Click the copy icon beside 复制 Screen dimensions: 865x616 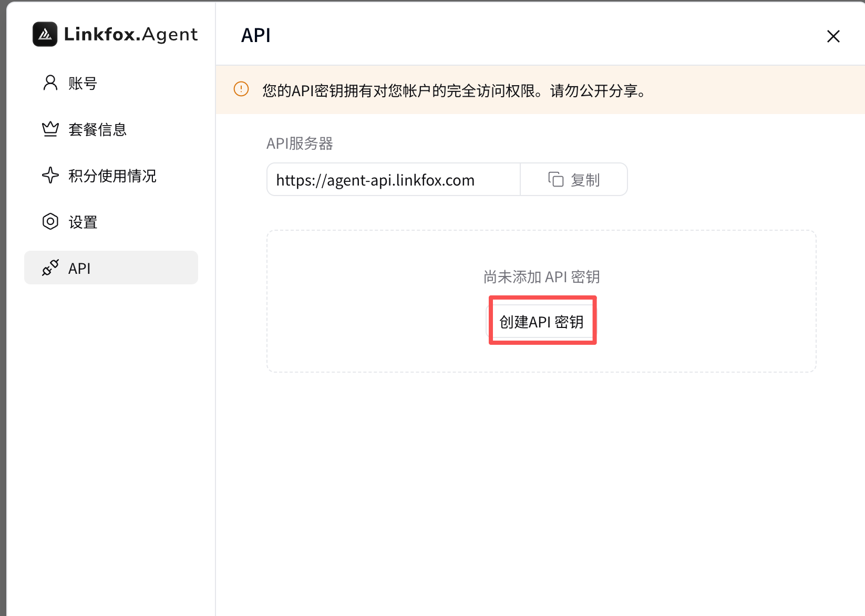click(x=556, y=180)
